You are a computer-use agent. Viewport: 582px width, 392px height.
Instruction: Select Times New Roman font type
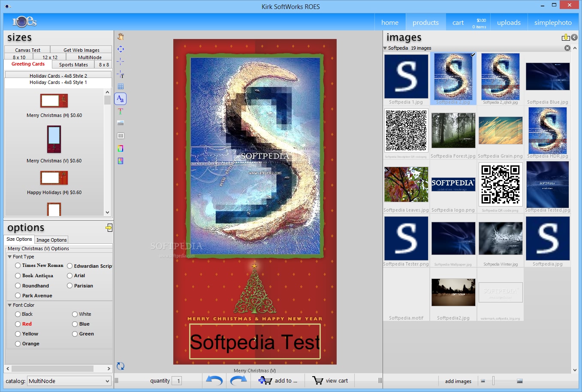pos(18,266)
